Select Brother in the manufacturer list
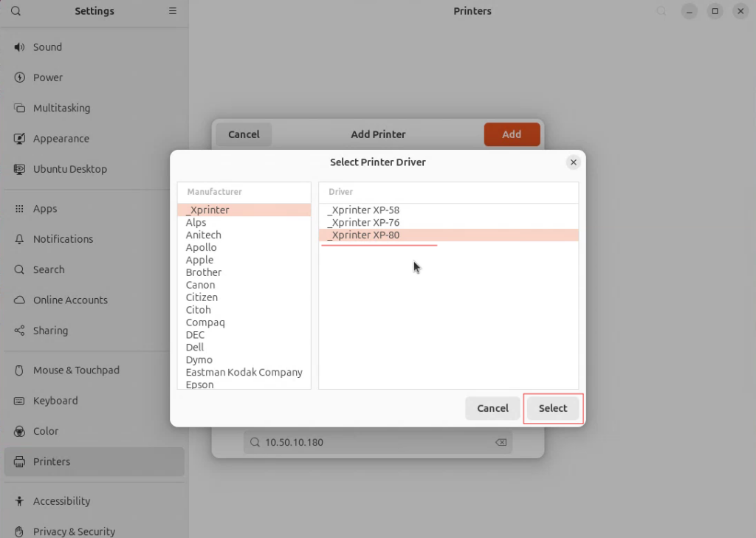 coord(204,272)
